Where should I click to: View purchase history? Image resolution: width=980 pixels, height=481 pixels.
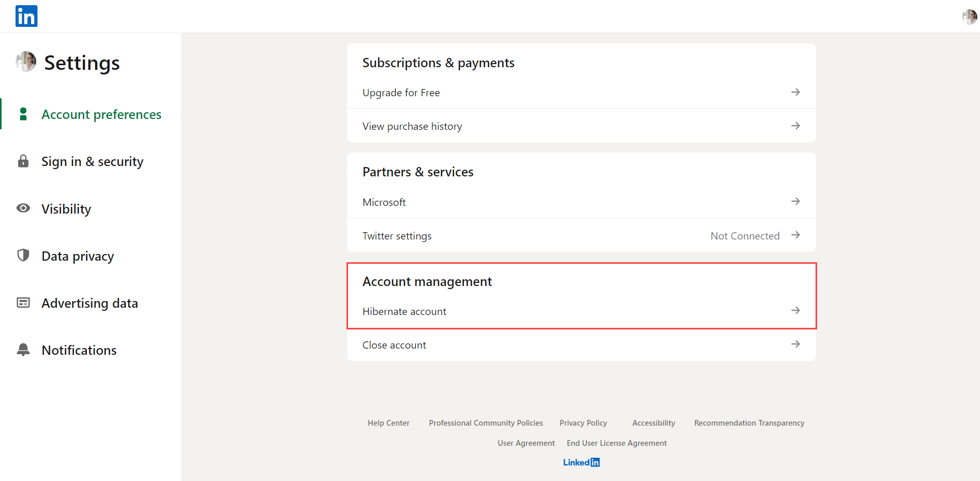(412, 126)
